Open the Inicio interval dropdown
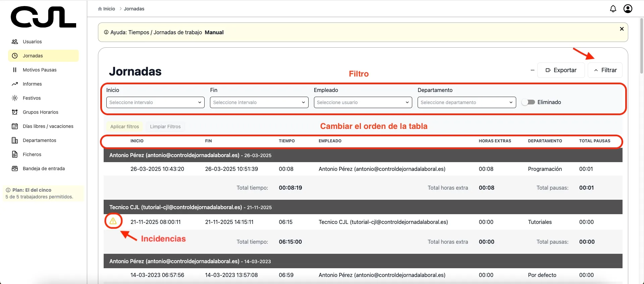This screenshot has height=284, width=644. (155, 102)
